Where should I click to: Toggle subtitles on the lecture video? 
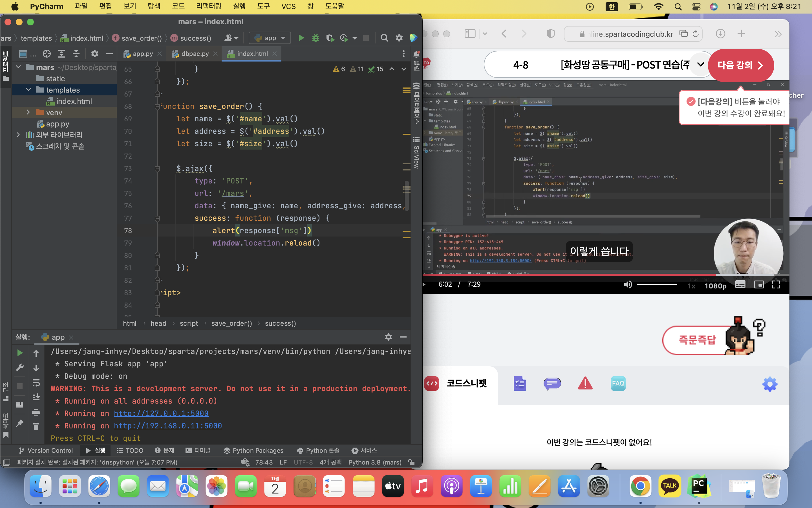tap(740, 284)
